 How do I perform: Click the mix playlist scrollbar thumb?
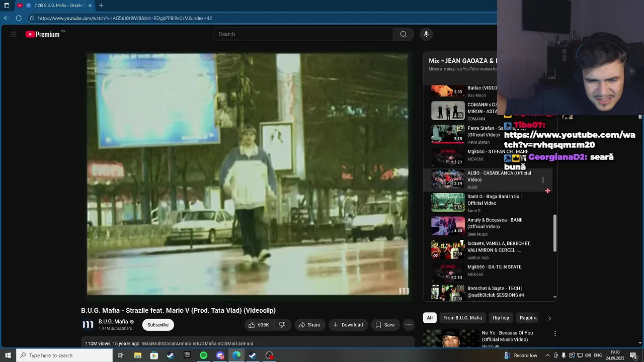coord(555,234)
